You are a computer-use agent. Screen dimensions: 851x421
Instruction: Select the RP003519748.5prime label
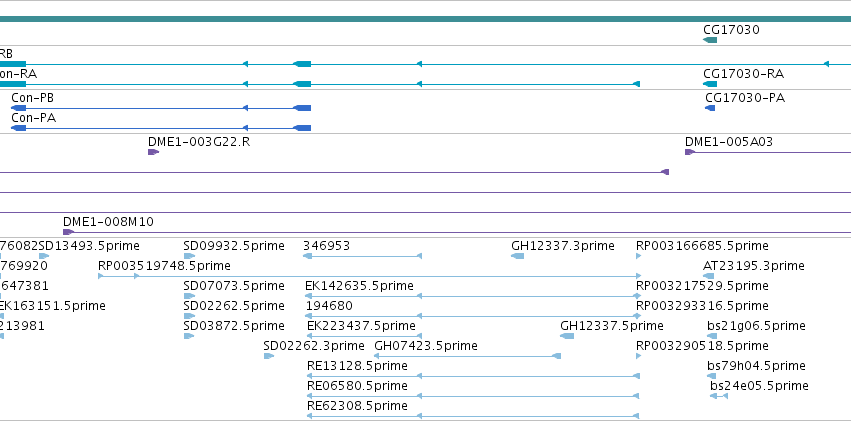click(x=164, y=266)
